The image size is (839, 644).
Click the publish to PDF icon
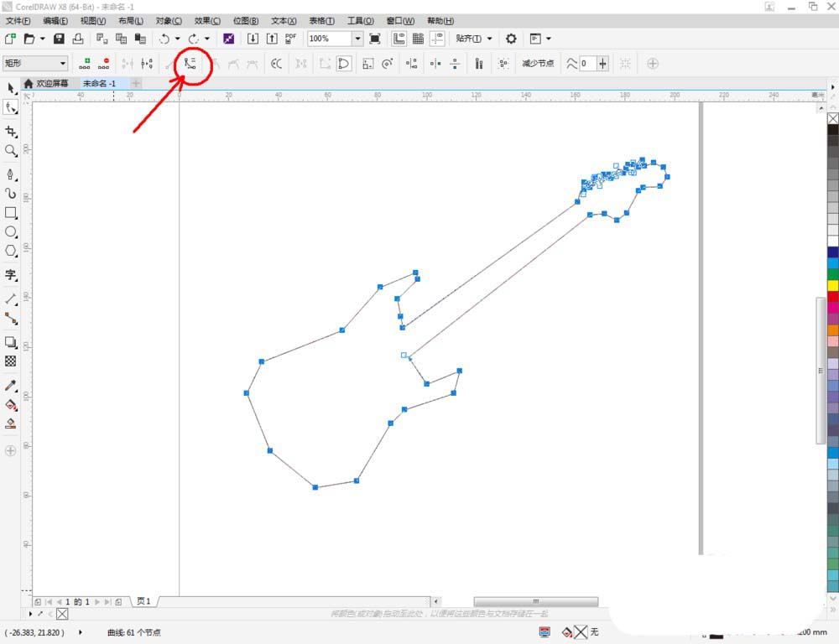[290, 39]
